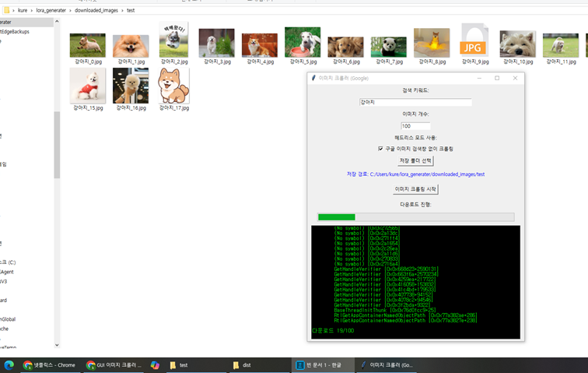
Task: Switch to the 빈 문서 1 한글 taskbar app
Action: point(319,364)
